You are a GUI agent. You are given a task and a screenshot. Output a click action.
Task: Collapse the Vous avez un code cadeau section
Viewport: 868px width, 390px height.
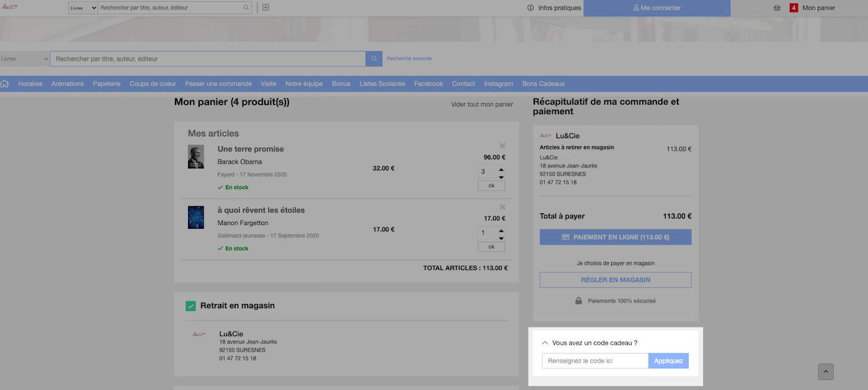coord(545,343)
